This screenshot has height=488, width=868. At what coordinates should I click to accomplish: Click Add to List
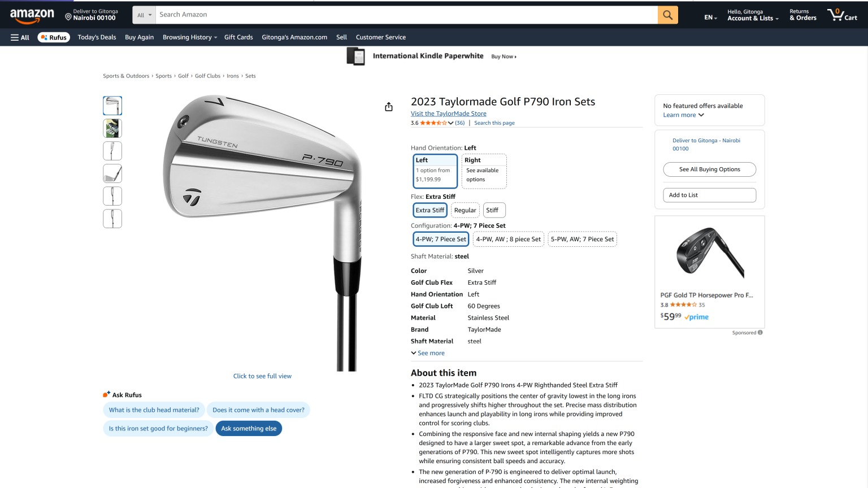click(x=709, y=195)
